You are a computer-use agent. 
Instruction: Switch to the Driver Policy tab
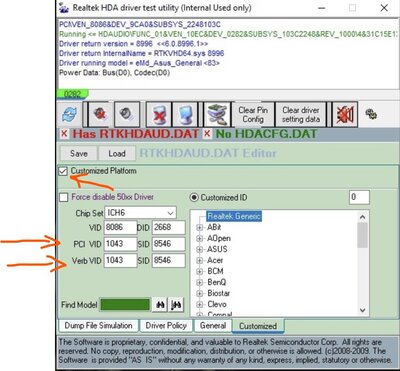pyautogui.click(x=166, y=326)
